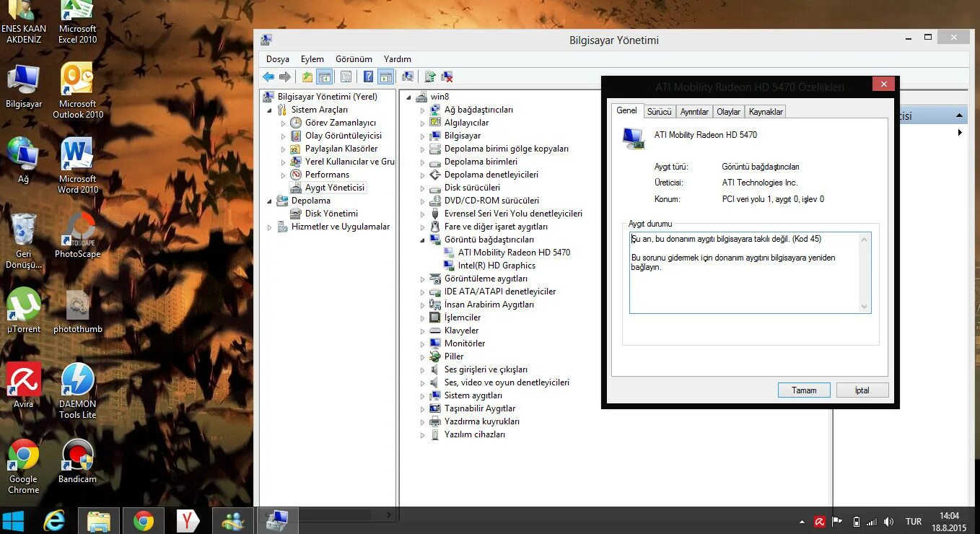Click the Yandex browser taskbar icon
This screenshot has width=980, height=534.
point(188,520)
